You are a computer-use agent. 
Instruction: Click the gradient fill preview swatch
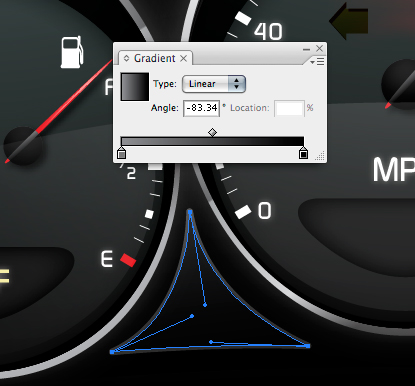[x=135, y=87]
